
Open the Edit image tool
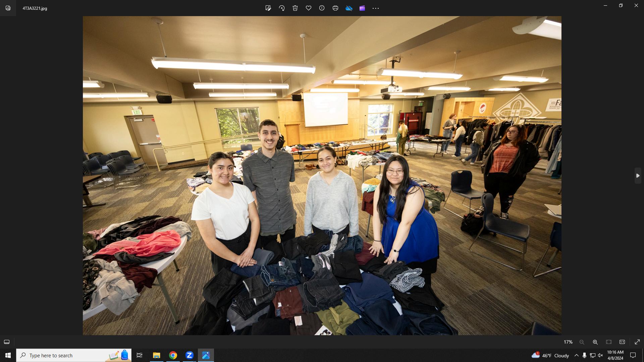(x=268, y=8)
